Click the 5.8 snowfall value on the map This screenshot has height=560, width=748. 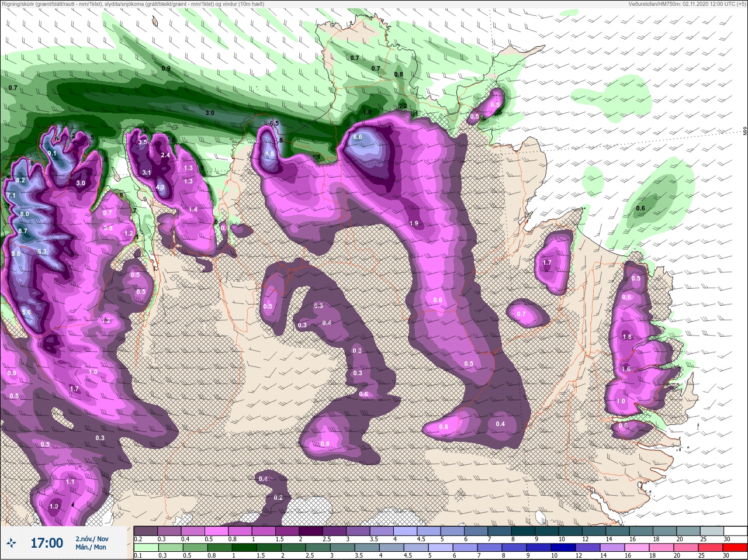[16, 254]
